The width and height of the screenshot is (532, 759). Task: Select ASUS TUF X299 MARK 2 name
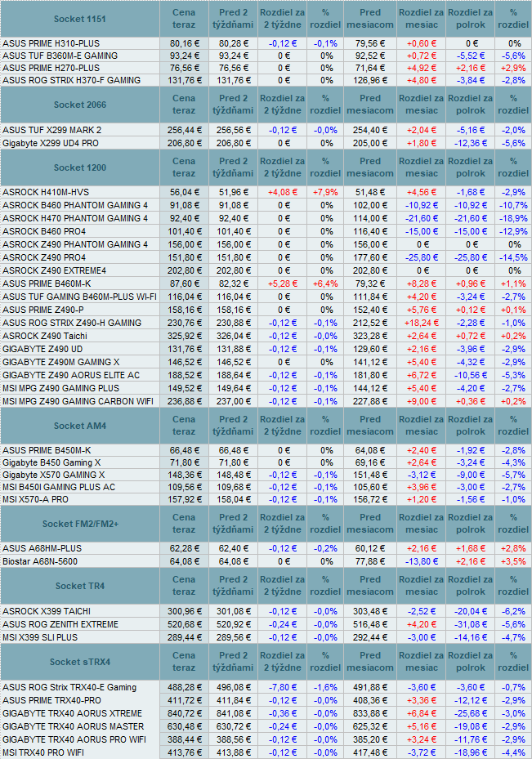[x=51, y=130]
